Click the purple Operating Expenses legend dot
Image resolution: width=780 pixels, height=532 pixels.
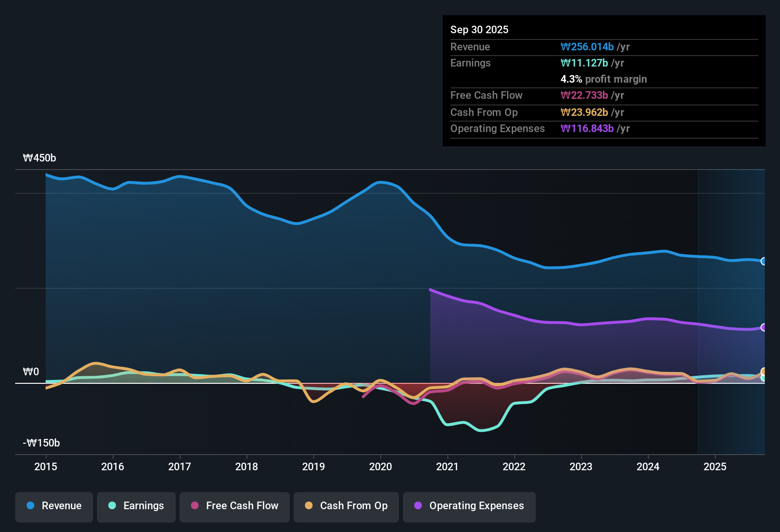tap(417, 506)
